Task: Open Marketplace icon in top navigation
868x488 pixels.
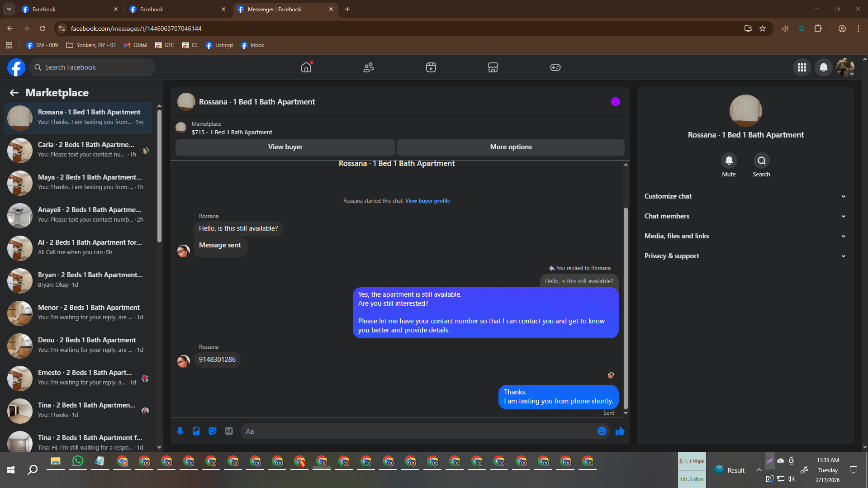Action: pyautogui.click(x=493, y=67)
